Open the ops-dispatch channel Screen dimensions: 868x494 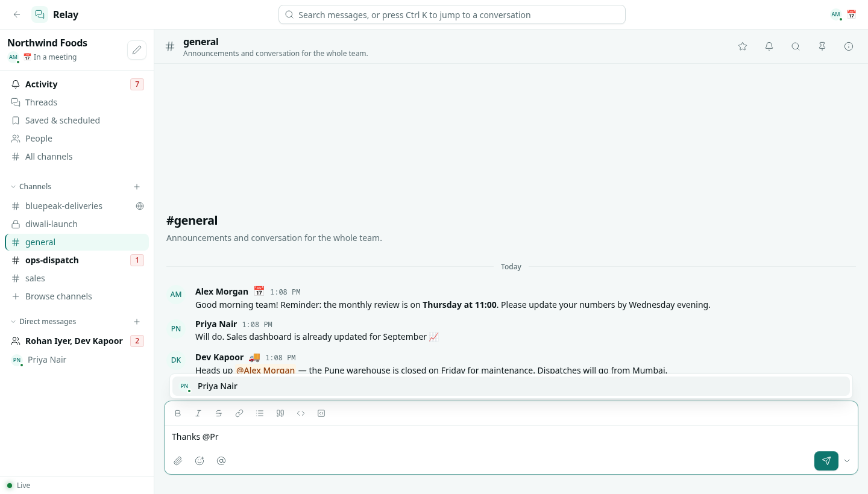pos(77,260)
